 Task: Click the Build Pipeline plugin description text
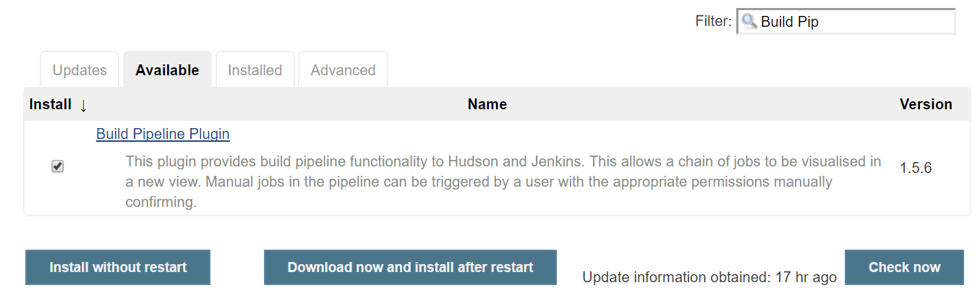pyautogui.click(x=503, y=182)
